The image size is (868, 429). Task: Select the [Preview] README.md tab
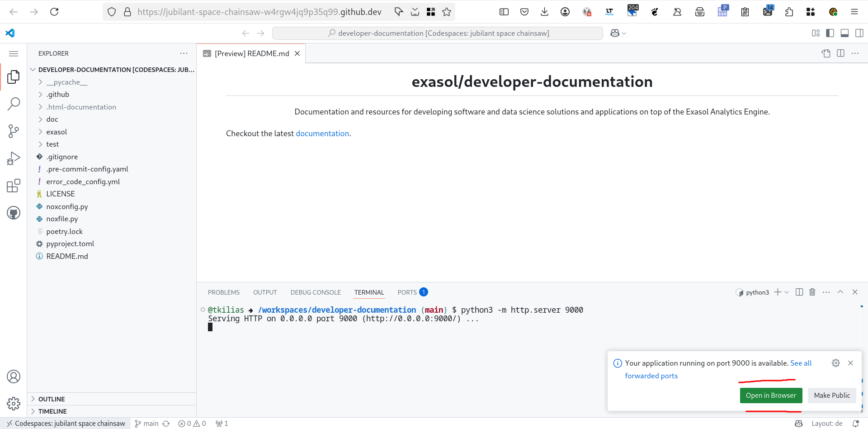(x=251, y=53)
